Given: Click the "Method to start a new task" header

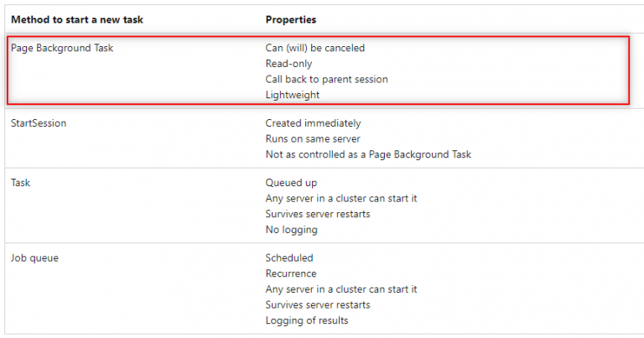Looking at the screenshot, I should (x=73, y=18).
